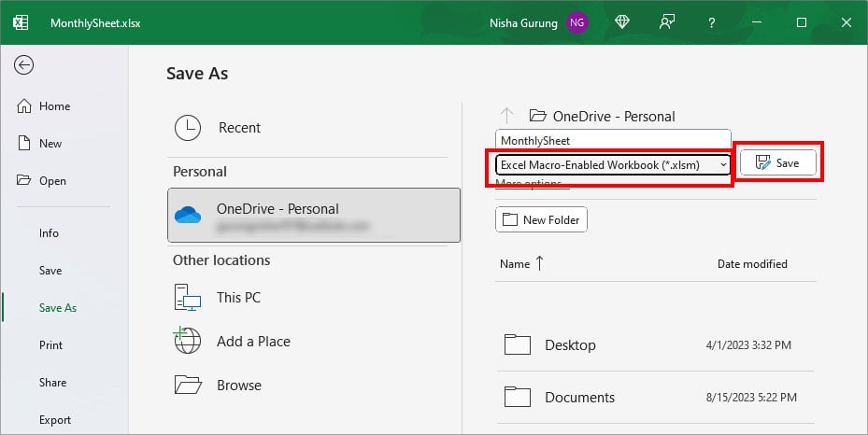Click the Add a Place globe icon

[187, 341]
